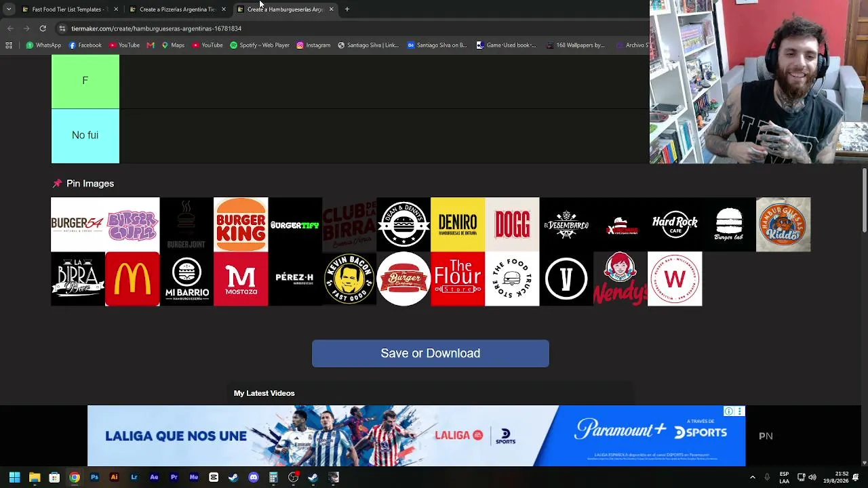Open the Facebook bookmark
Image resolution: width=868 pixels, height=488 pixels.
(x=85, y=45)
